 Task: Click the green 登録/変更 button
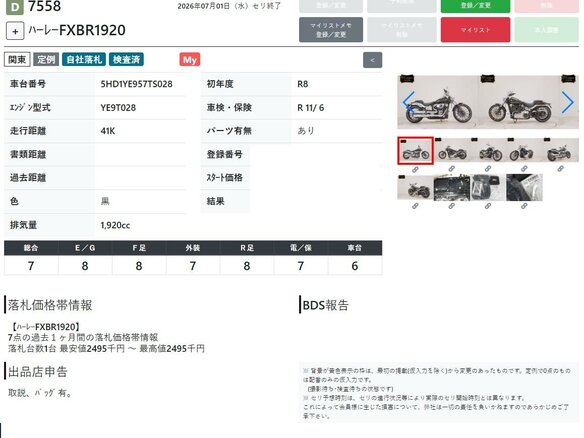[x=475, y=6]
